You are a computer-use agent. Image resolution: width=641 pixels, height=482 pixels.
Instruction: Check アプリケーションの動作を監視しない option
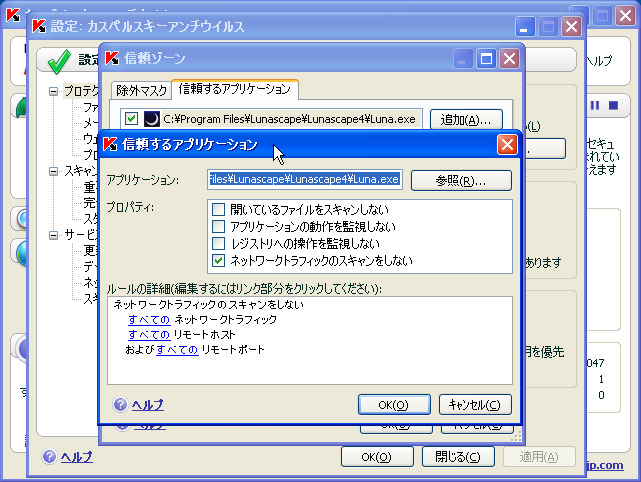(x=219, y=227)
